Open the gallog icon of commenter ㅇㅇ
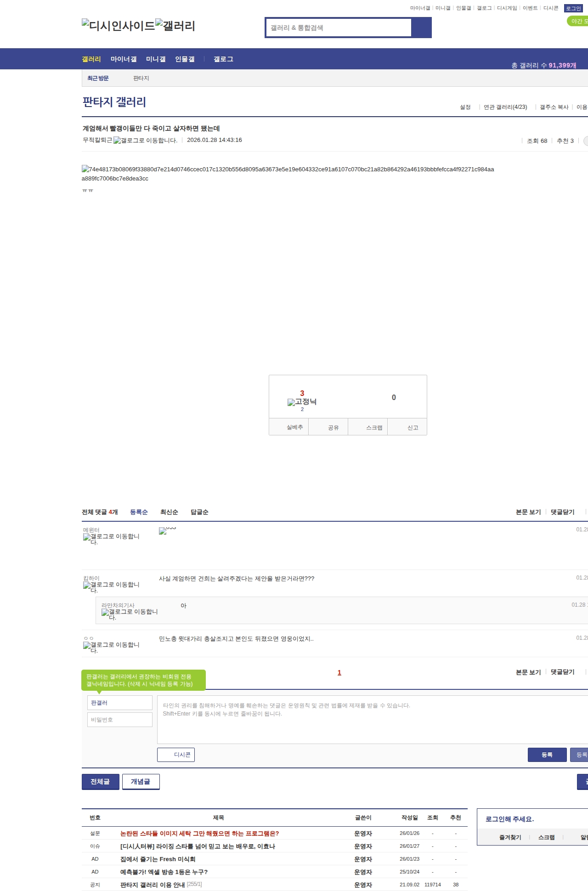588x891 pixels. click(111, 648)
